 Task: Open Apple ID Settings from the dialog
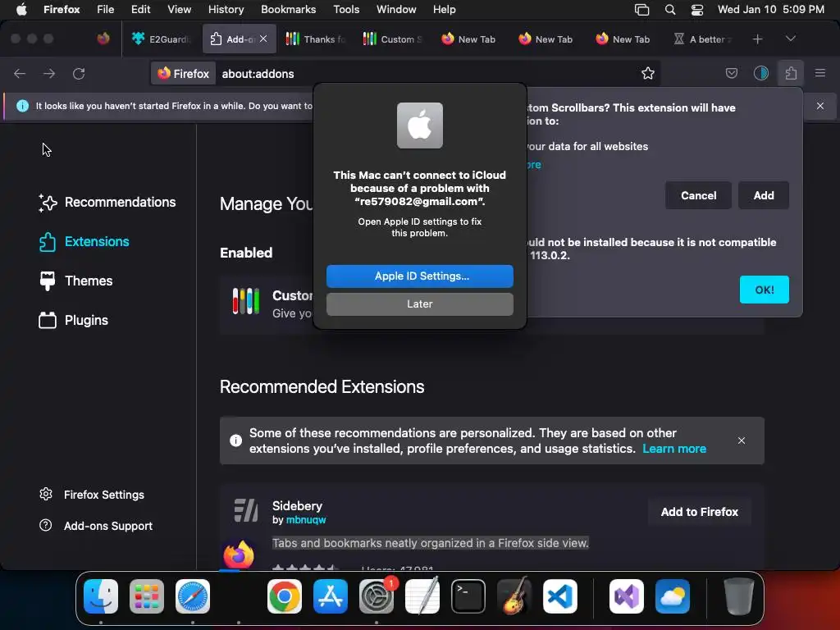419,276
